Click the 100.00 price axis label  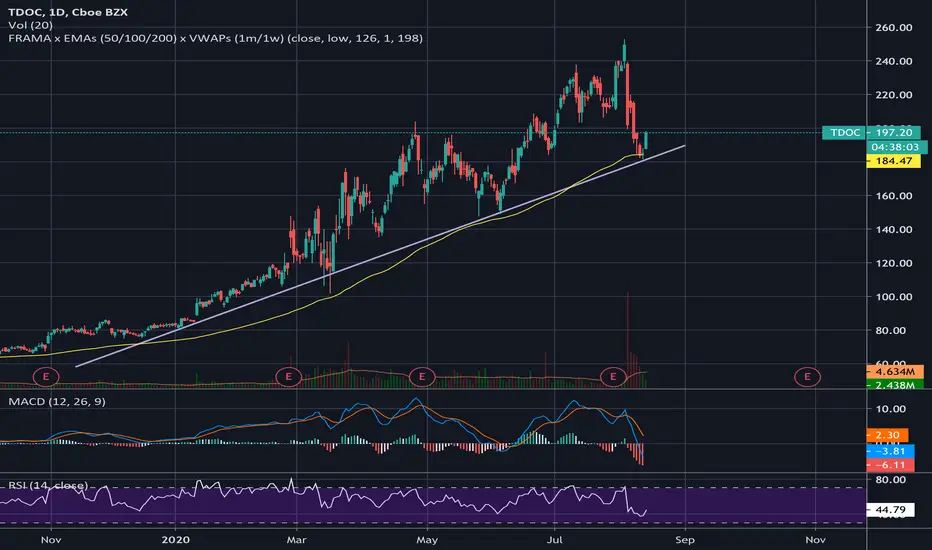pos(893,297)
